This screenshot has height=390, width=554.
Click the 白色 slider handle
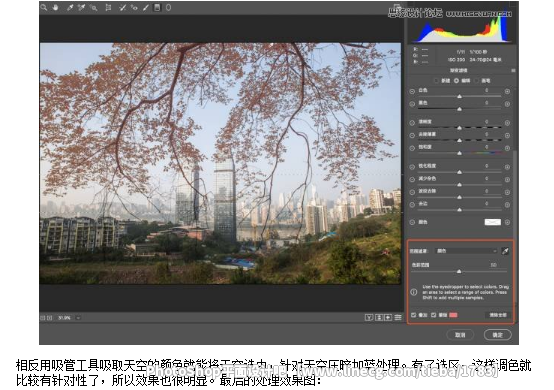[x=459, y=96]
